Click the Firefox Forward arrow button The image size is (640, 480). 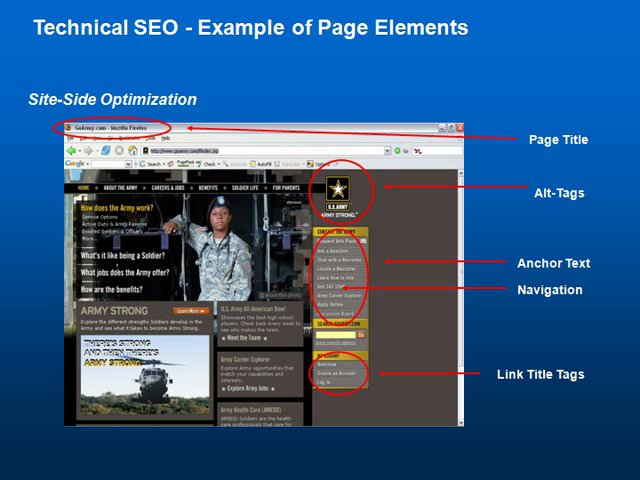[87, 151]
